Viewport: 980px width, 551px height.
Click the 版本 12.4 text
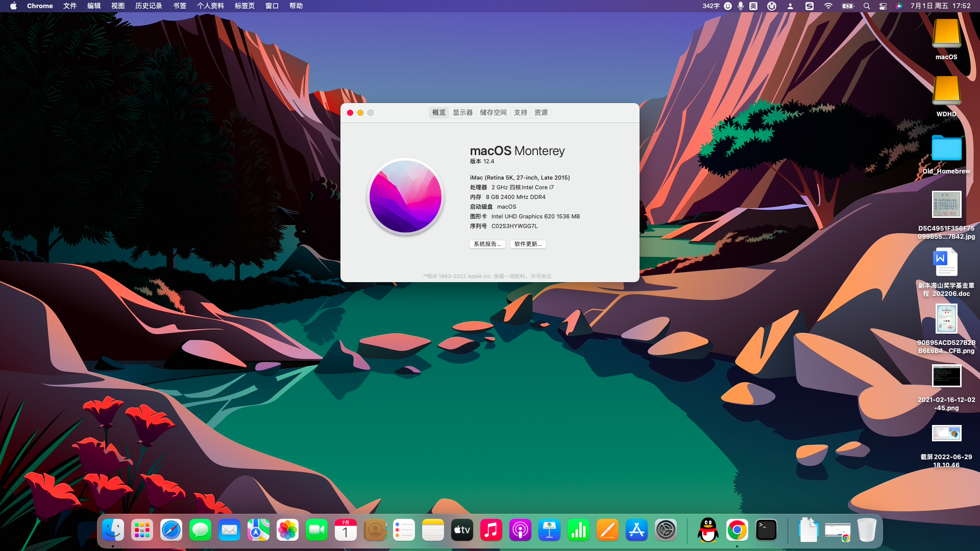pyautogui.click(x=482, y=162)
